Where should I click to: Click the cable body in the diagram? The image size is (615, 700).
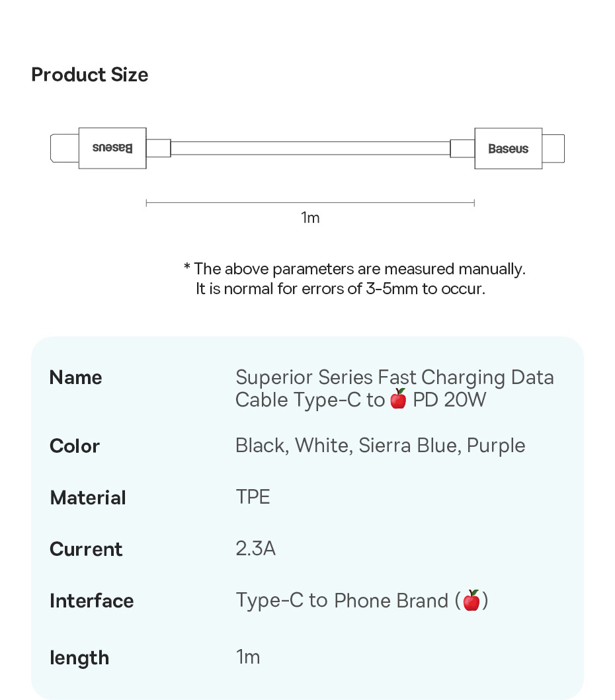(x=310, y=148)
